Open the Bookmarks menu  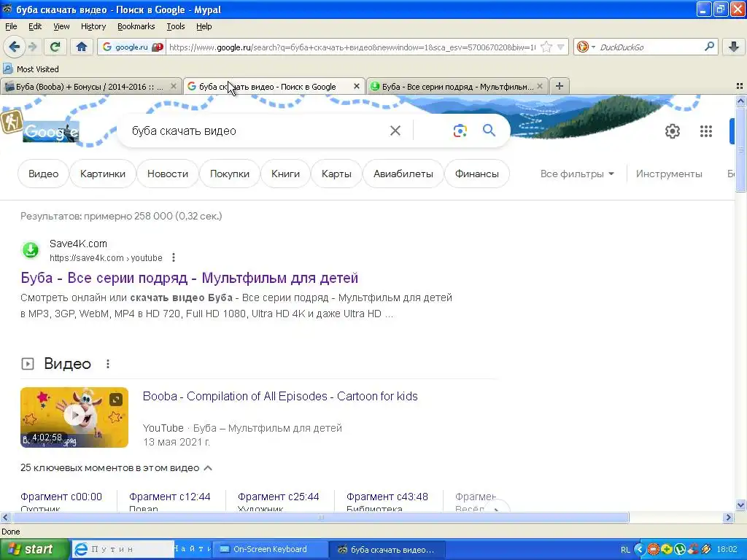tap(136, 26)
